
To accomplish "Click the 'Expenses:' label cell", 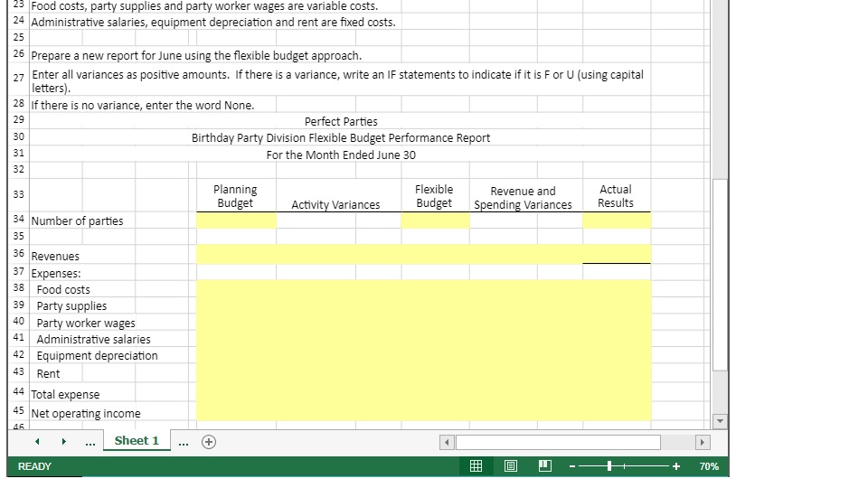I will (x=56, y=273).
